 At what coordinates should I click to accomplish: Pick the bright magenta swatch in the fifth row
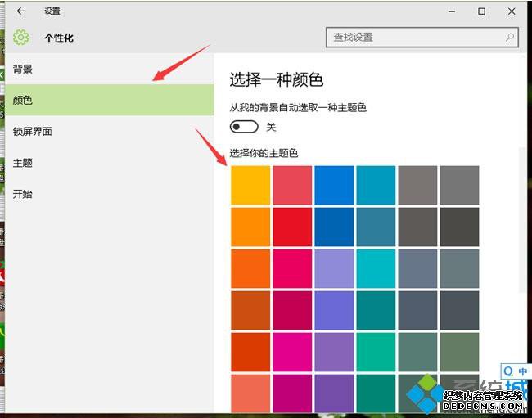292,352
